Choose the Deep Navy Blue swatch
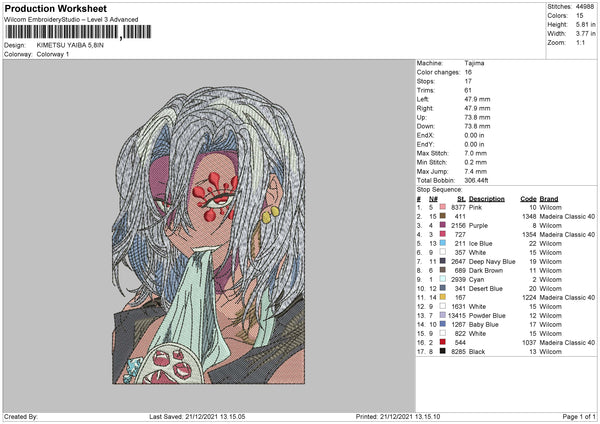Image resolution: width=600 pixels, height=424 pixels. [x=443, y=261]
